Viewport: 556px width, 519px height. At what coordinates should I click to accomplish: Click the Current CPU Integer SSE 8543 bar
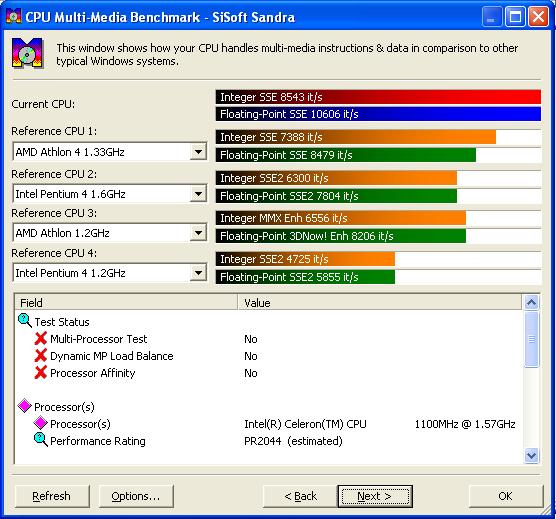(378, 97)
